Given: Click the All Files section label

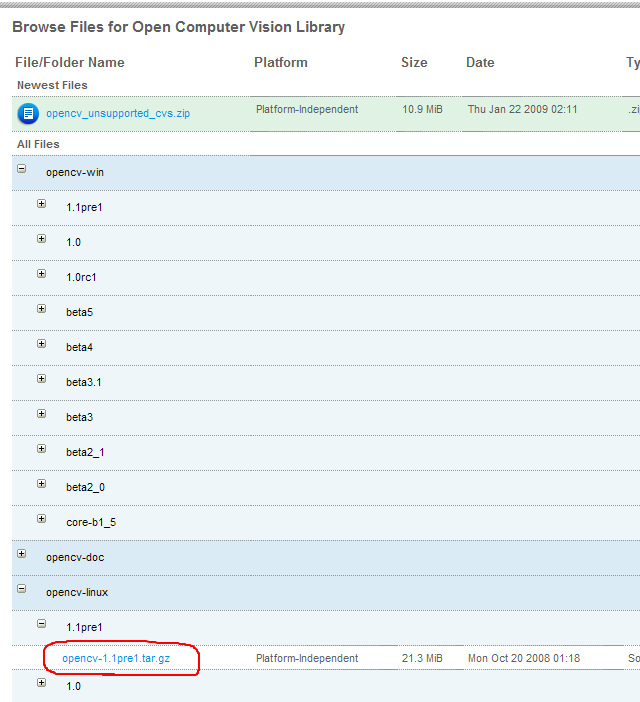Looking at the screenshot, I should (38, 144).
